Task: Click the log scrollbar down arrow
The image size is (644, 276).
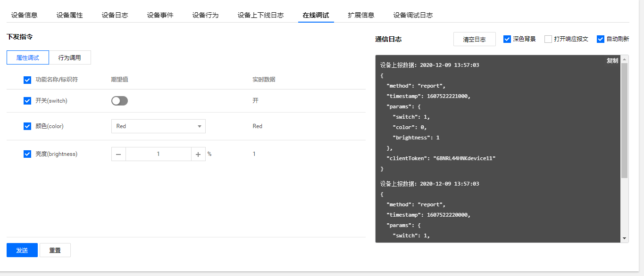Action: click(625, 239)
